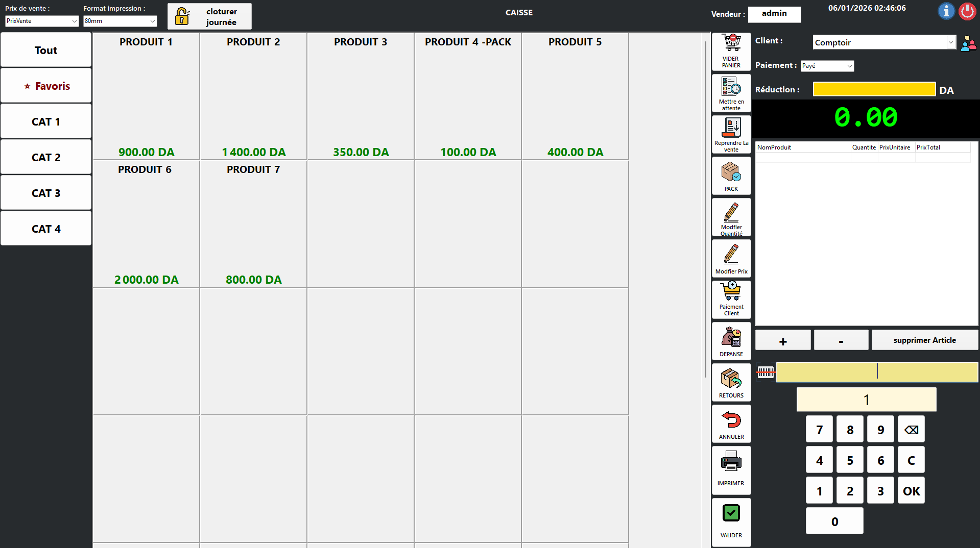
Task: Click the red power button
Action: 967,11
